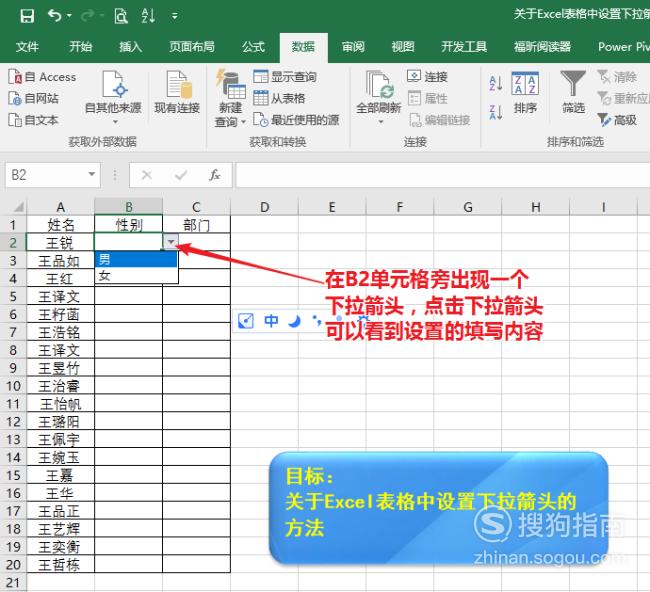This screenshot has height=592, width=650.
Task: Open the 页面布局 tab
Action: coord(192,47)
